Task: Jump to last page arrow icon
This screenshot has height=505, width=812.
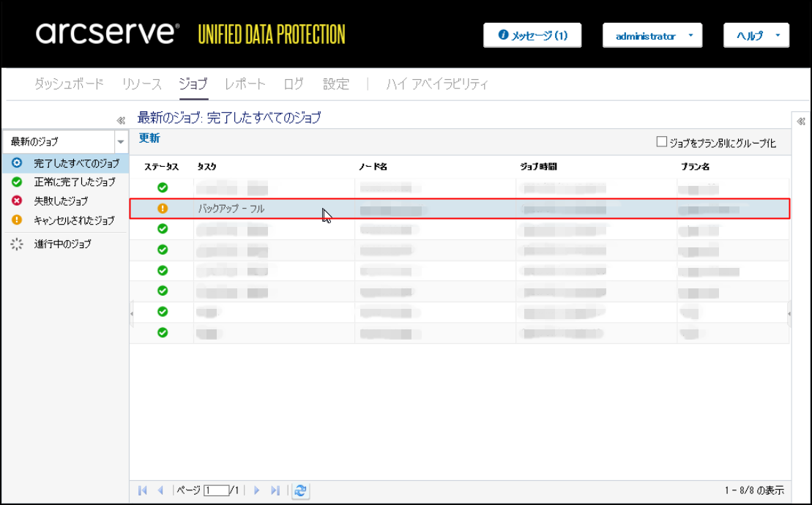Action: point(275,490)
